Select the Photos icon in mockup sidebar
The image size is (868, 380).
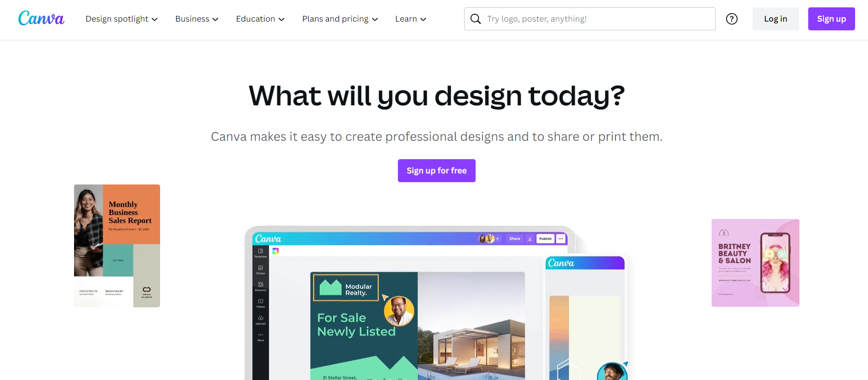(x=261, y=270)
